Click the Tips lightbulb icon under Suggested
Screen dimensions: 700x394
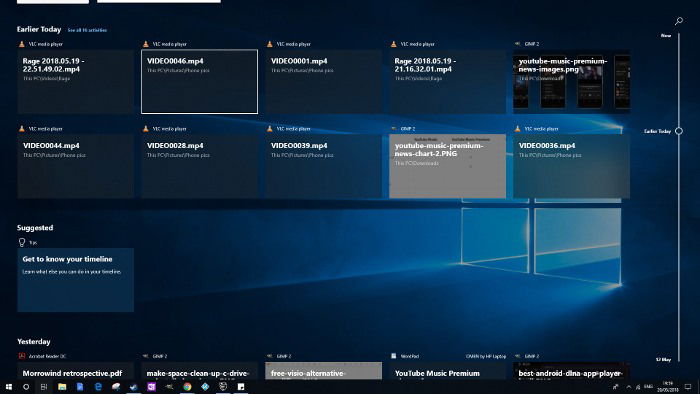22,242
